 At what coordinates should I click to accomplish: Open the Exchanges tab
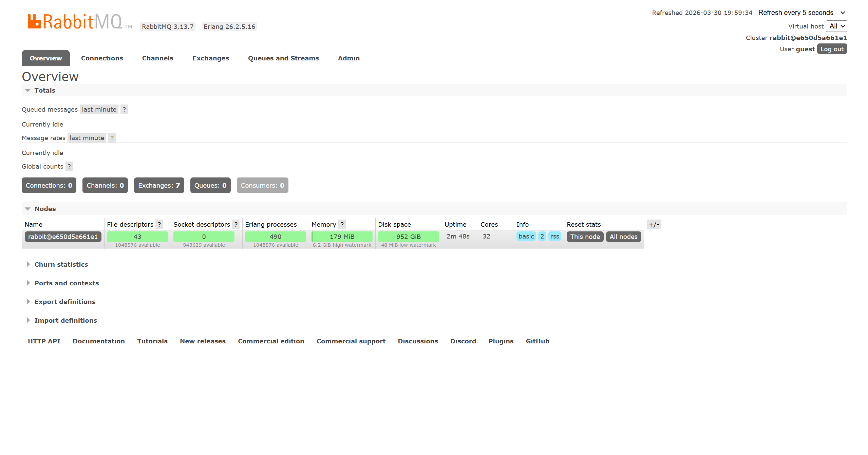coord(211,58)
